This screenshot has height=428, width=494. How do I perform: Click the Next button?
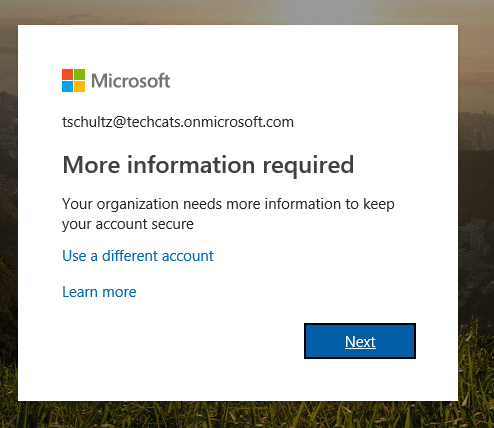[x=360, y=341]
